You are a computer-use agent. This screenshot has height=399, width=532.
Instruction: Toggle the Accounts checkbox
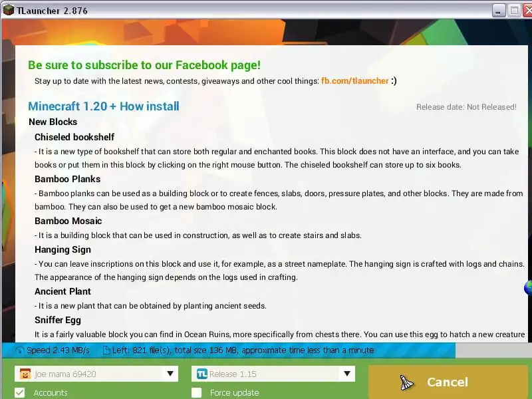tap(20, 393)
